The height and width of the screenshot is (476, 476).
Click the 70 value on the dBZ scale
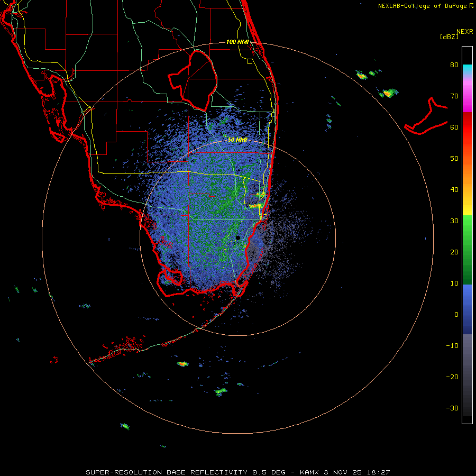pos(454,96)
